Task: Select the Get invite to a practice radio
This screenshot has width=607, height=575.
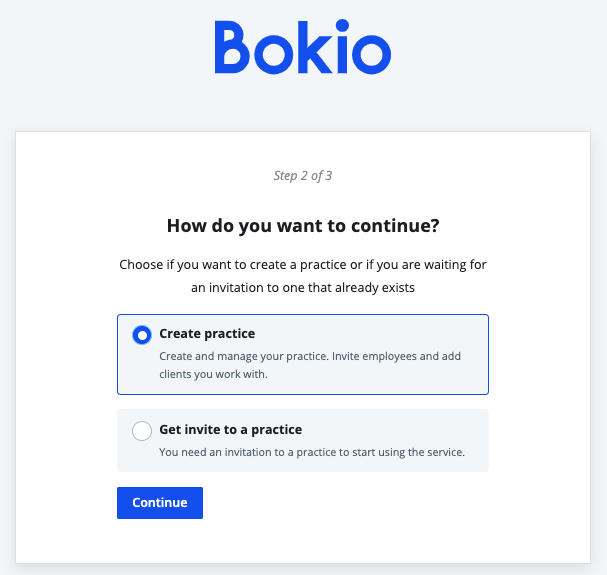Action: click(x=142, y=431)
